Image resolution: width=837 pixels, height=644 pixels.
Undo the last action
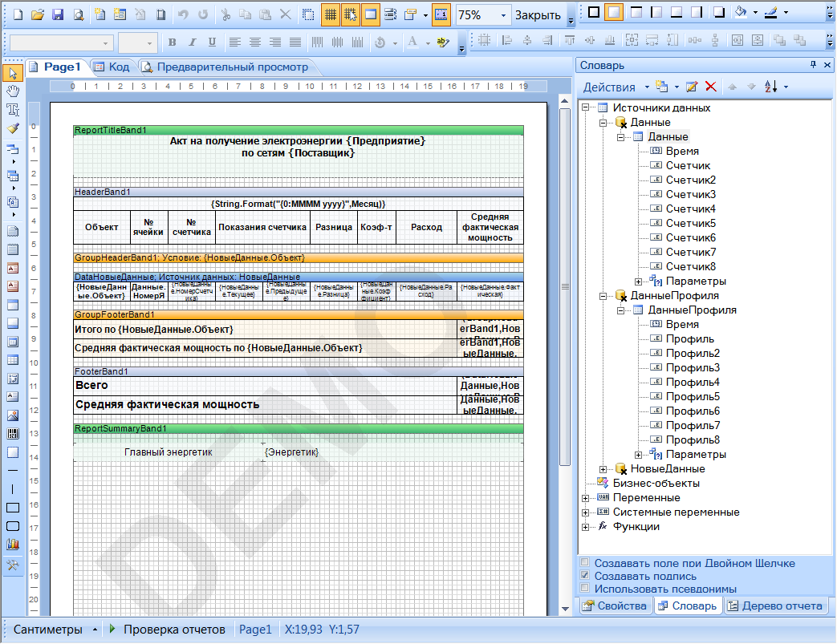[183, 14]
